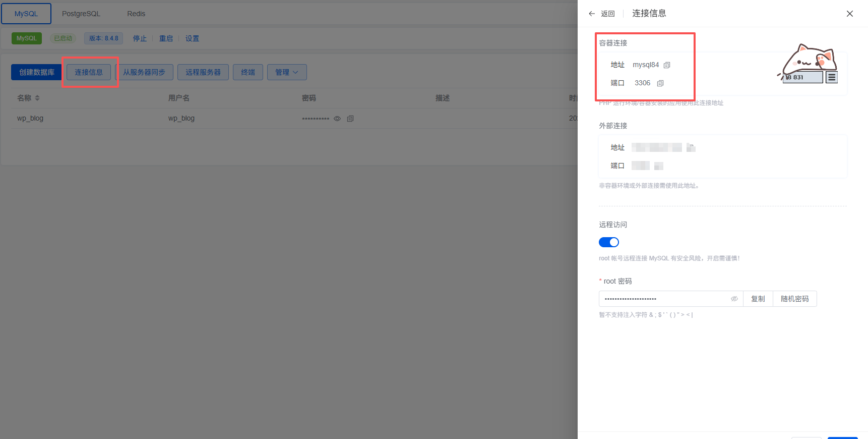Copy the container port 3306
Image resolution: width=868 pixels, height=439 pixels.
pos(660,83)
